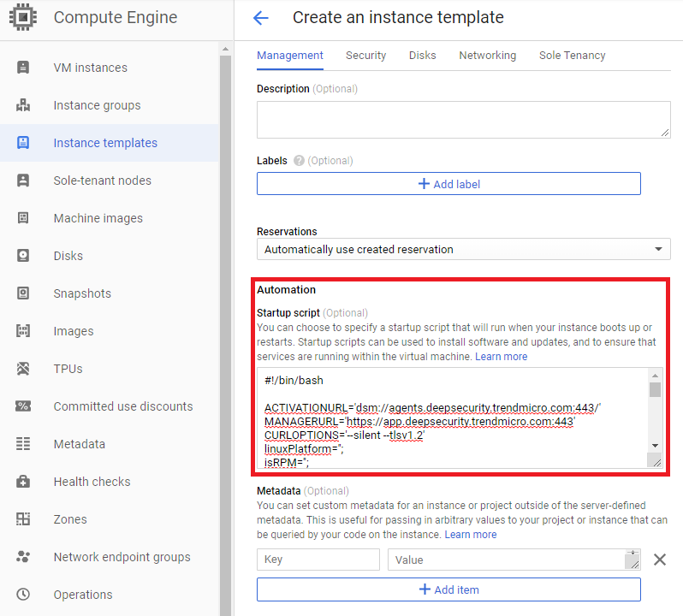Click the Instance groups sidebar icon
683x616 pixels.
pyautogui.click(x=23, y=105)
